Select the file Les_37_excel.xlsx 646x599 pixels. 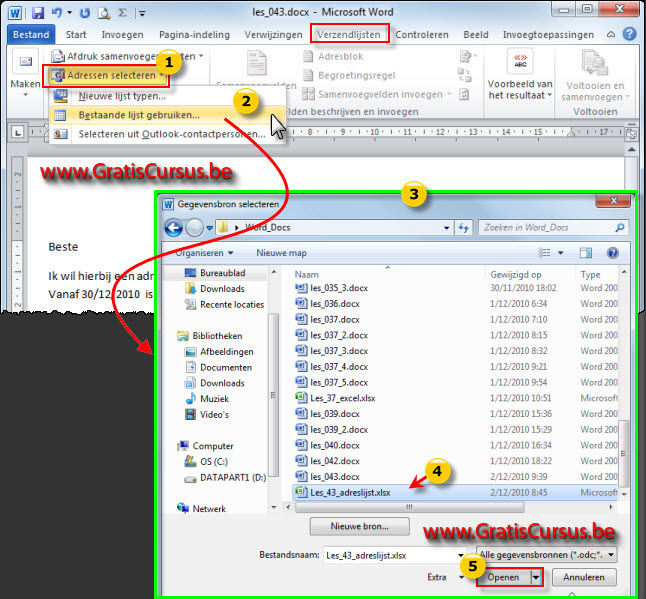click(455, 398)
